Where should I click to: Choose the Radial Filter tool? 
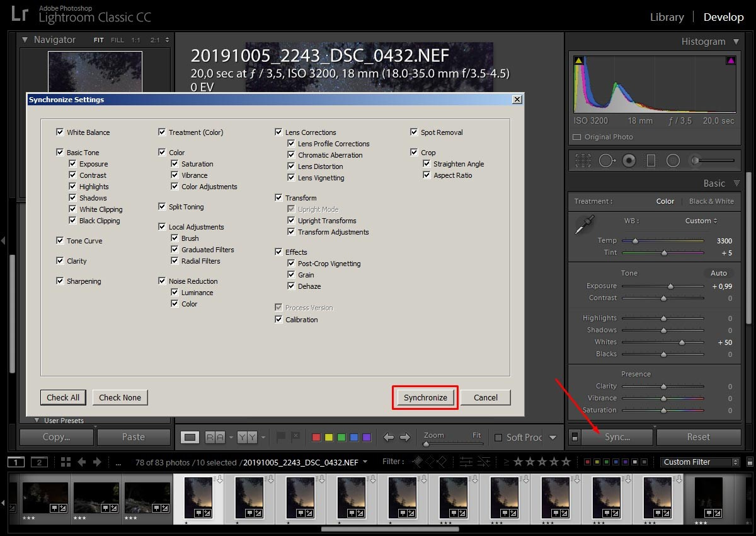(x=673, y=161)
